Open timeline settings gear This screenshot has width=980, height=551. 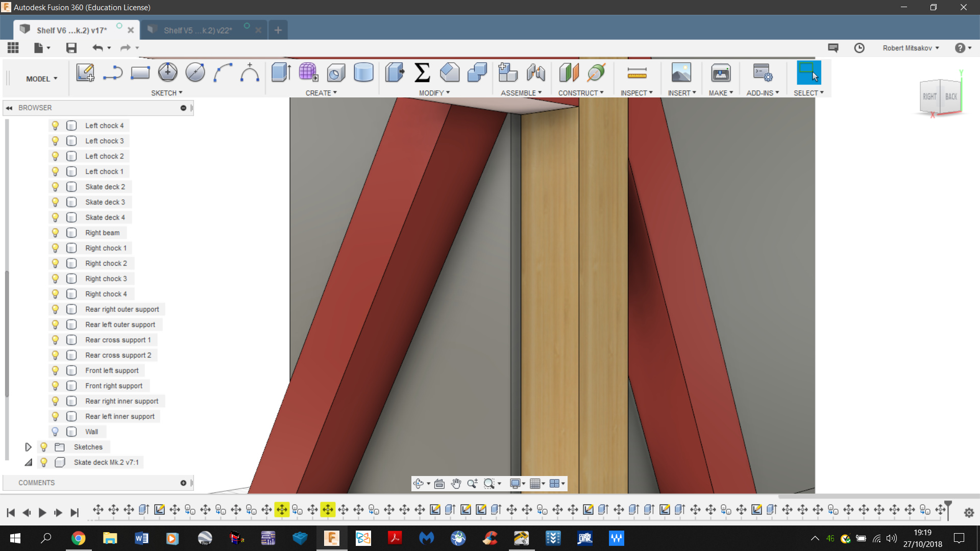click(969, 513)
